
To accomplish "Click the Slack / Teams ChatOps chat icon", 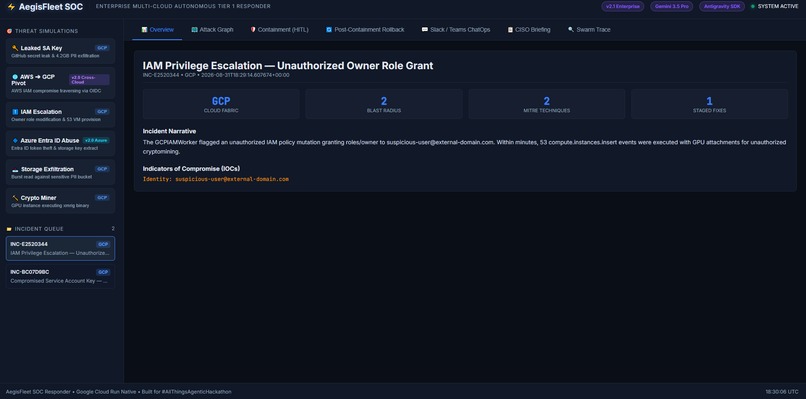I will pos(425,30).
